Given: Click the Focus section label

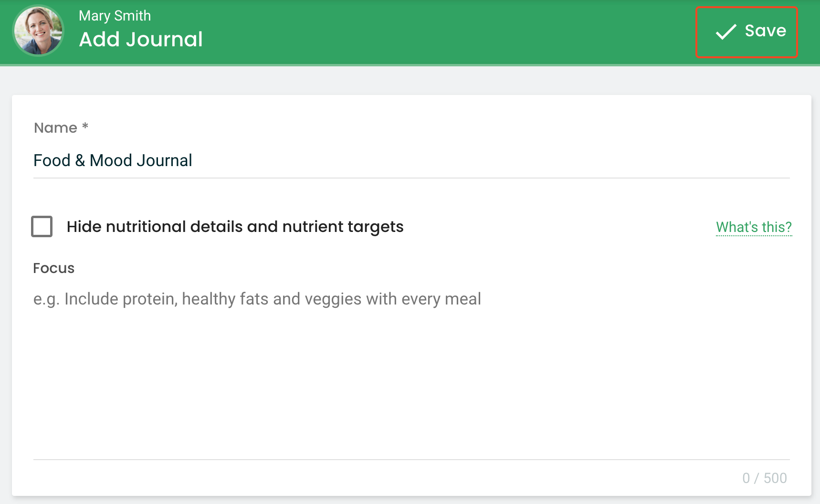Looking at the screenshot, I should [54, 268].
